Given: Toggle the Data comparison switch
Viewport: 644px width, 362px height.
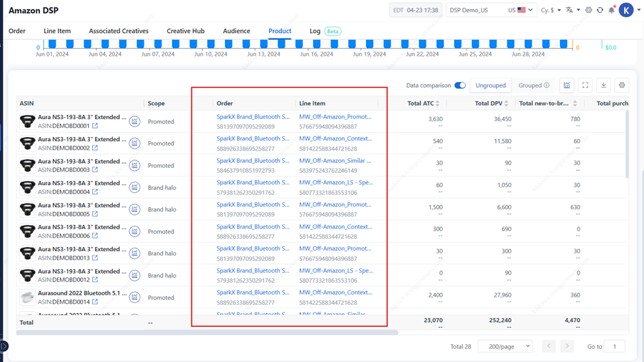Looking at the screenshot, I should point(460,85).
